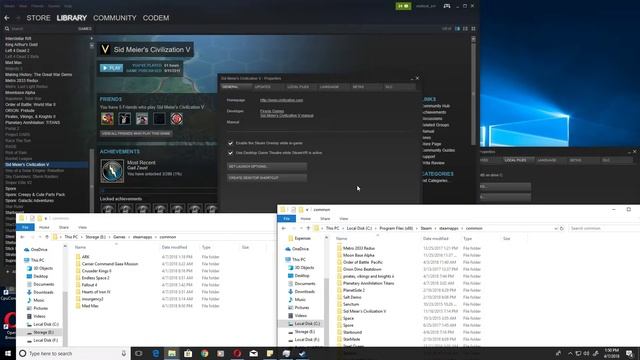Screen dimensions: 640x360
Task: Open the red circular friend avatar
Action: (x=177, y=119)
